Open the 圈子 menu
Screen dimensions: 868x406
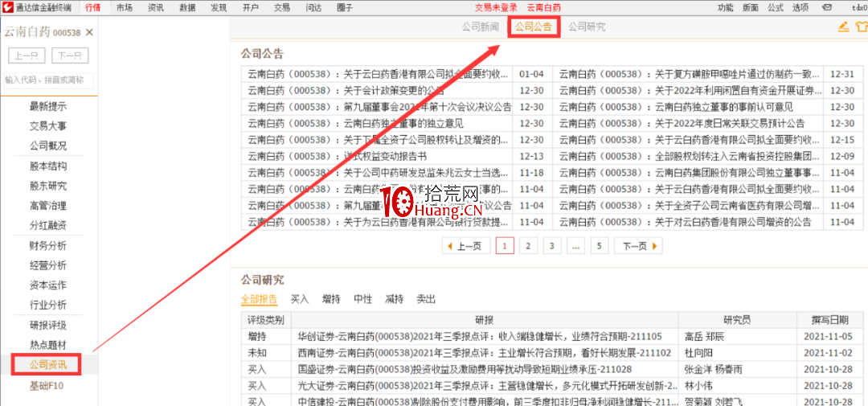tap(345, 8)
